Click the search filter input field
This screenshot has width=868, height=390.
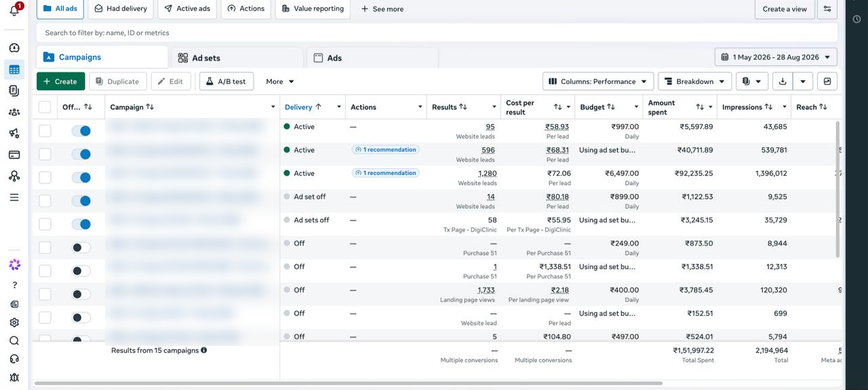coord(437,33)
